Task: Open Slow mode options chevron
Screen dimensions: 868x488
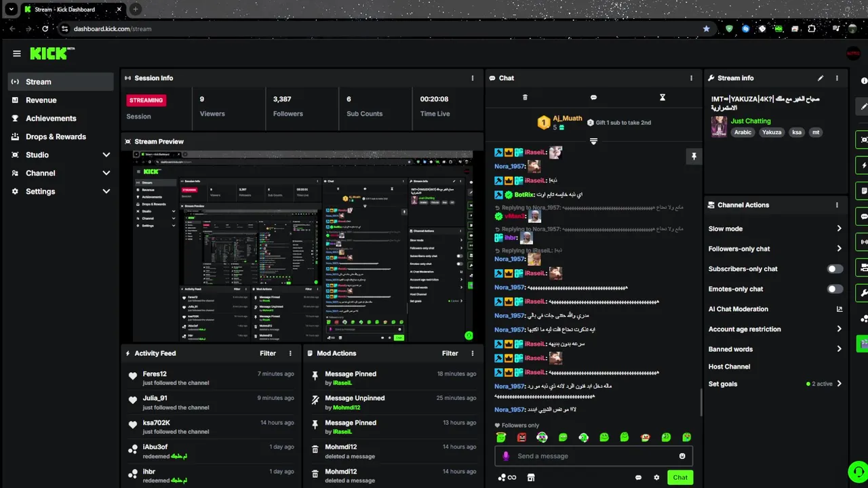Action: click(839, 228)
